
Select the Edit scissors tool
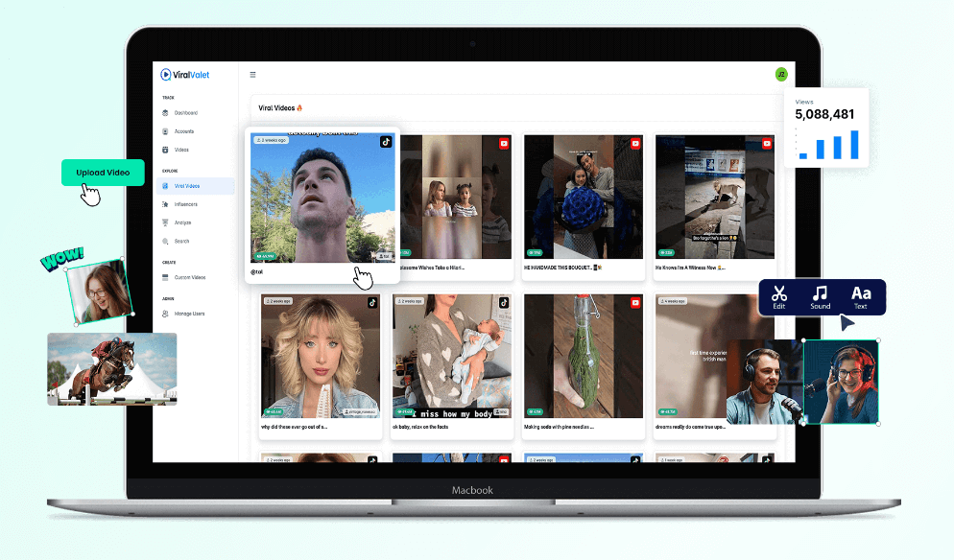click(778, 296)
